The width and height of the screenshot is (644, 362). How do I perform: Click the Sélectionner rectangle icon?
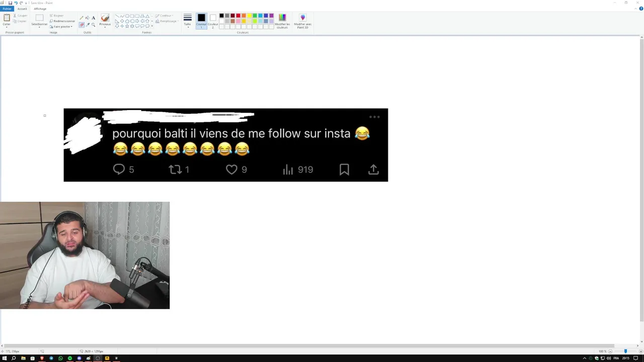click(39, 18)
